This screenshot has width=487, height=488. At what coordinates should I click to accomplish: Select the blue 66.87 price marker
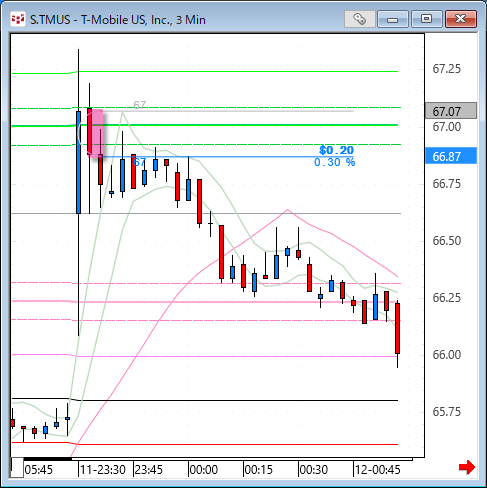[x=451, y=156]
